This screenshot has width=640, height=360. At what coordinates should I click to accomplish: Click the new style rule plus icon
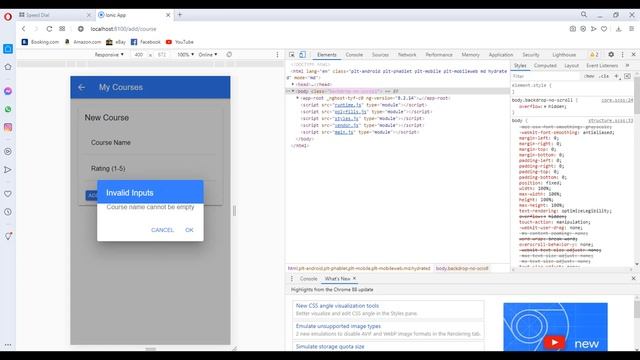pyautogui.click(x=617, y=76)
